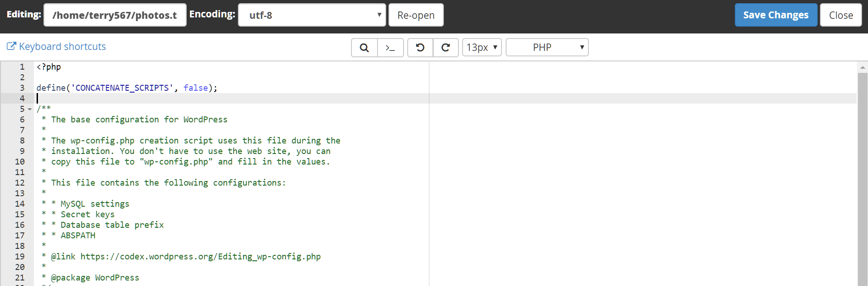Click the 'false' keyword on line 3
Image resolution: width=868 pixels, height=286 pixels.
(196, 88)
